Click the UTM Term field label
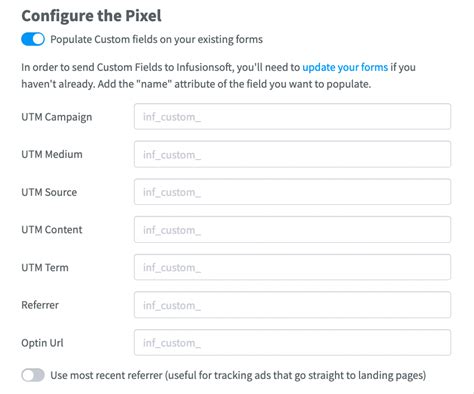The width and height of the screenshot is (474, 394). [45, 267]
